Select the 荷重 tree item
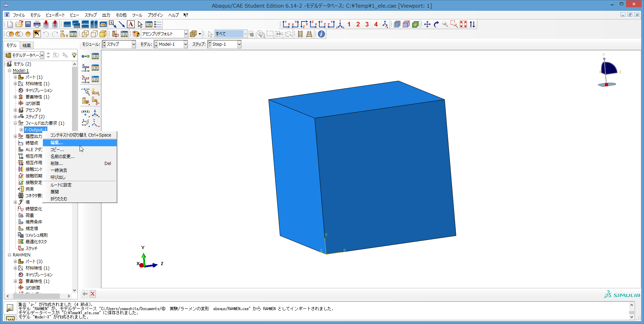Image resolution: width=644 pixels, height=324 pixels. click(30, 216)
